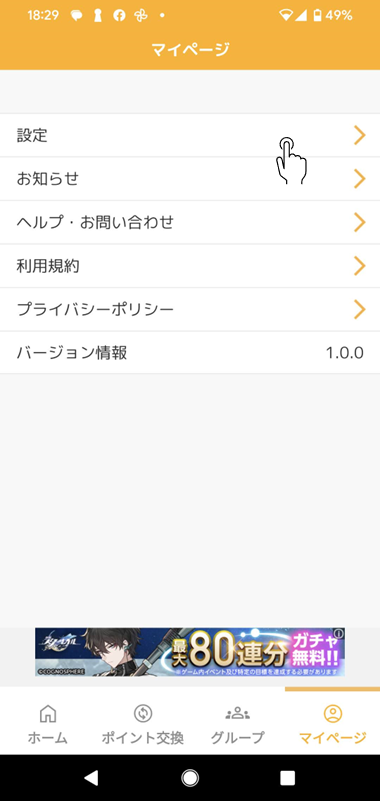Tap the ad info icon on banner

(x=339, y=634)
